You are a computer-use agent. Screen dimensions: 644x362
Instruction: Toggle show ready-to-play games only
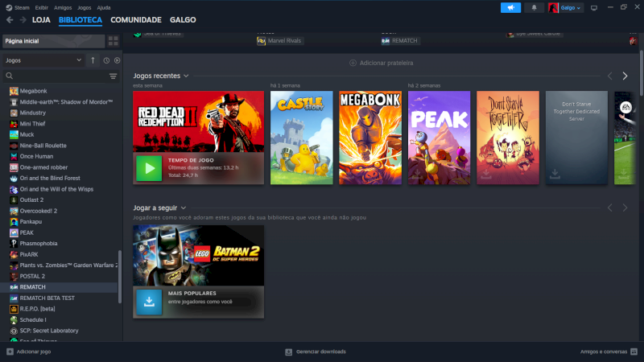pos(117,60)
